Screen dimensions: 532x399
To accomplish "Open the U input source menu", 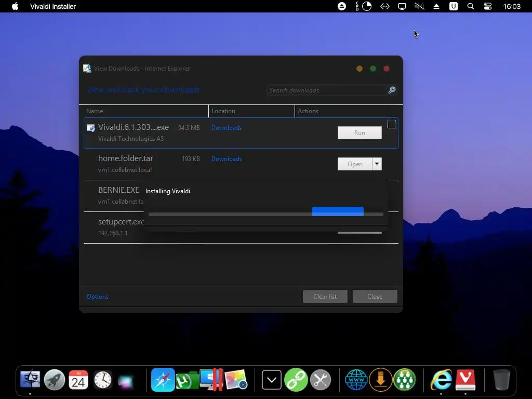I will pos(453,6).
